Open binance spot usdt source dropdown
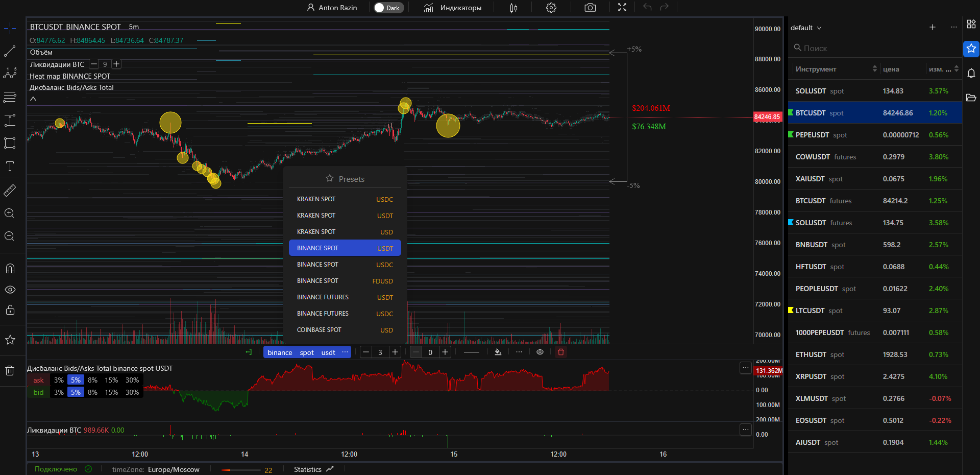The width and height of the screenshot is (980, 475). [x=307, y=352]
